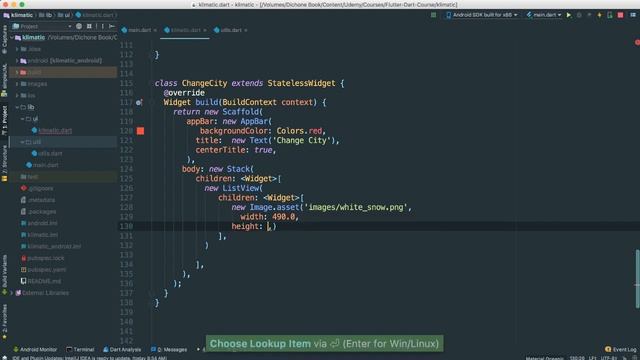Expand External Libraries node

[12, 293]
